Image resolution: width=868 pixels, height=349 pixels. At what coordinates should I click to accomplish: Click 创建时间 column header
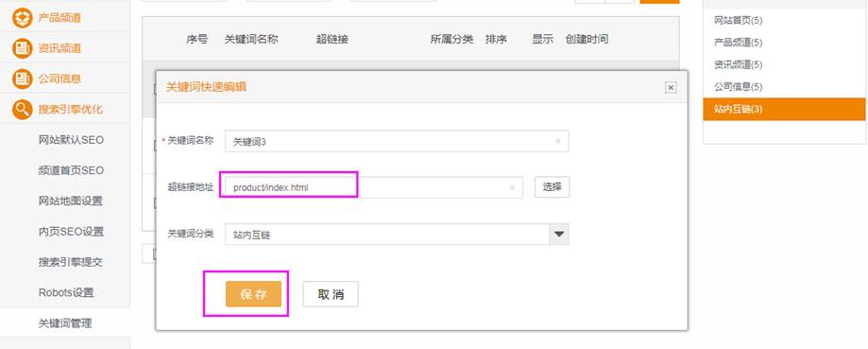[587, 40]
